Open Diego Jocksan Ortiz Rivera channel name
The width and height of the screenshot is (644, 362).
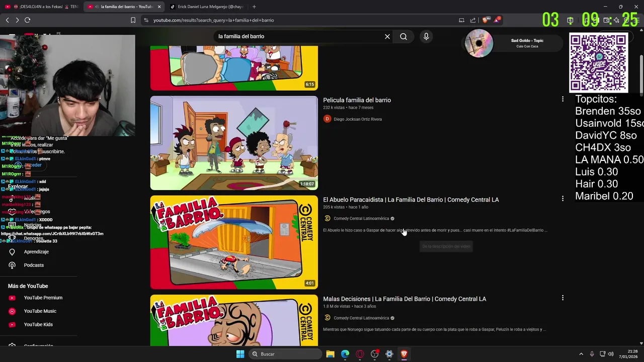[358, 119]
